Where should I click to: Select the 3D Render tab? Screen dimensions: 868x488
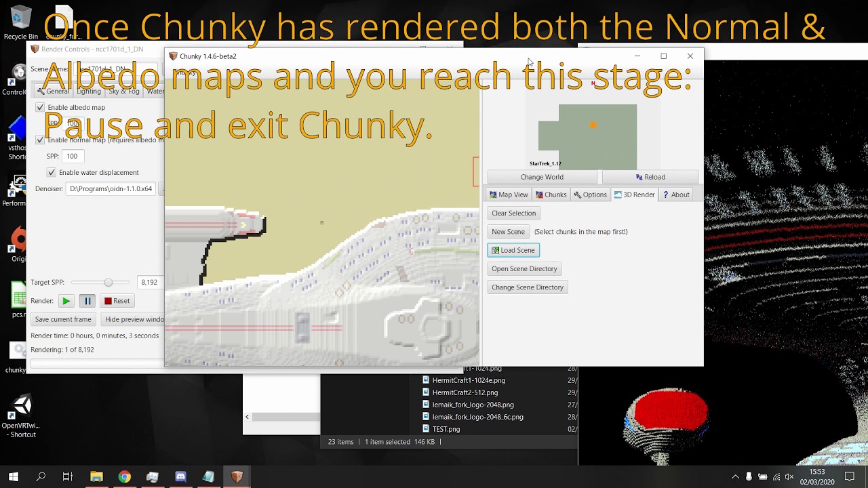[x=634, y=195]
